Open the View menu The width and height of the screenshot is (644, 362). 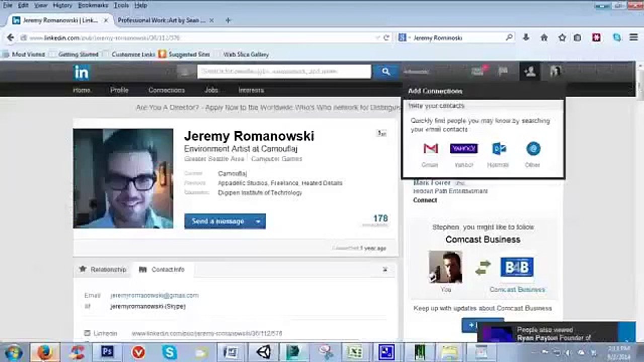click(x=41, y=5)
